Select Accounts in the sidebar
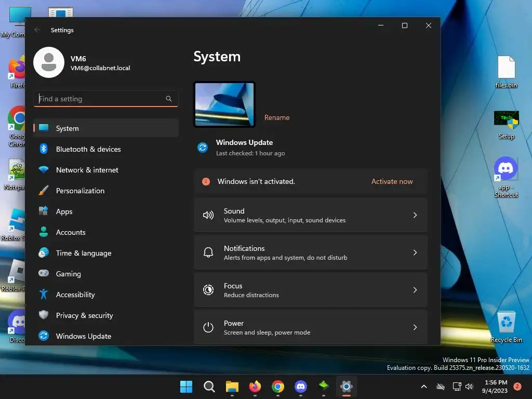This screenshot has width=532, height=399. click(106, 232)
